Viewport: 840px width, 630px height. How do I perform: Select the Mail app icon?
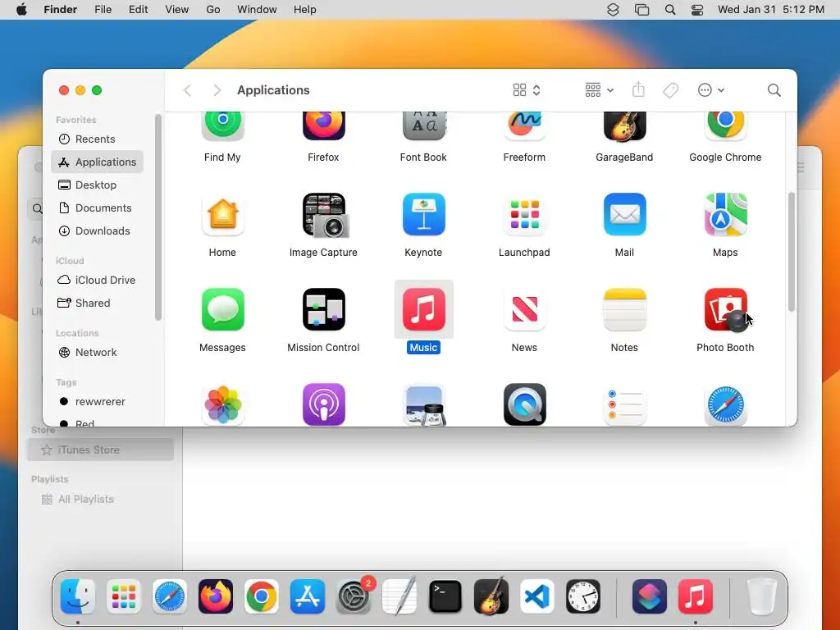(624, 215)
